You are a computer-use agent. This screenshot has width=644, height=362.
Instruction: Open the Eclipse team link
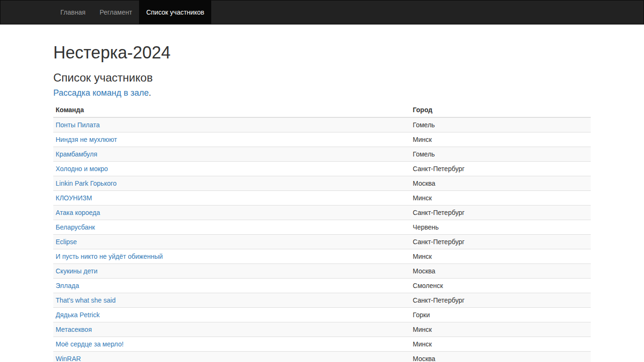pyautogui.click(x=66, y=242)
